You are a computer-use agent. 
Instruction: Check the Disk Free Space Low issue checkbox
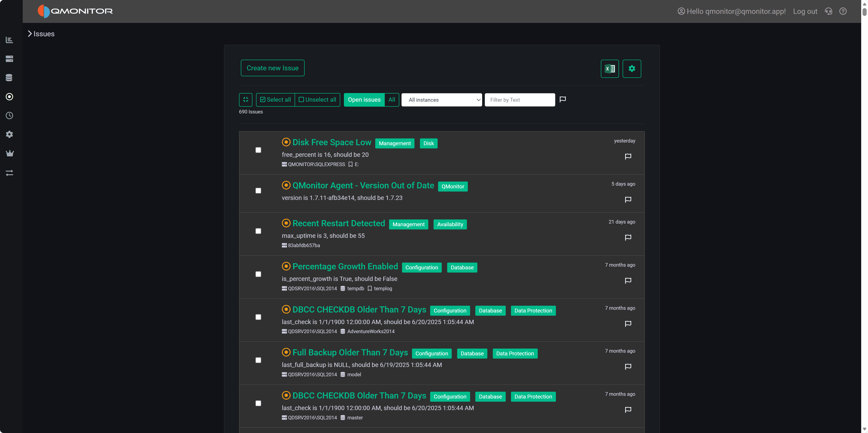point(259,150)
